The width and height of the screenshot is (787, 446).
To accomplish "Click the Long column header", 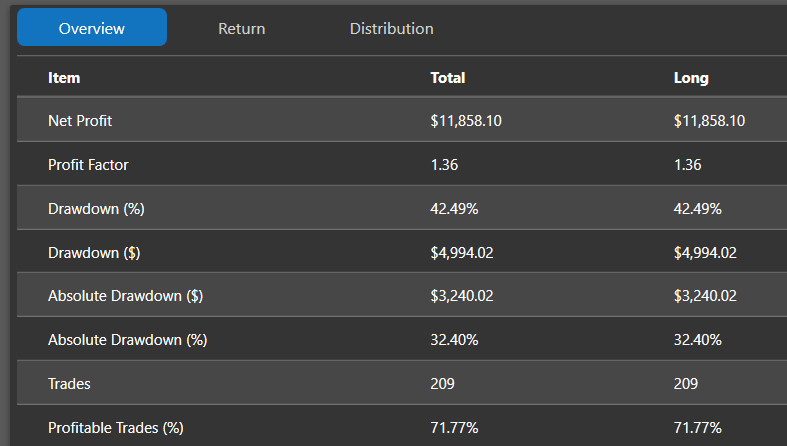I will [691, 78].
